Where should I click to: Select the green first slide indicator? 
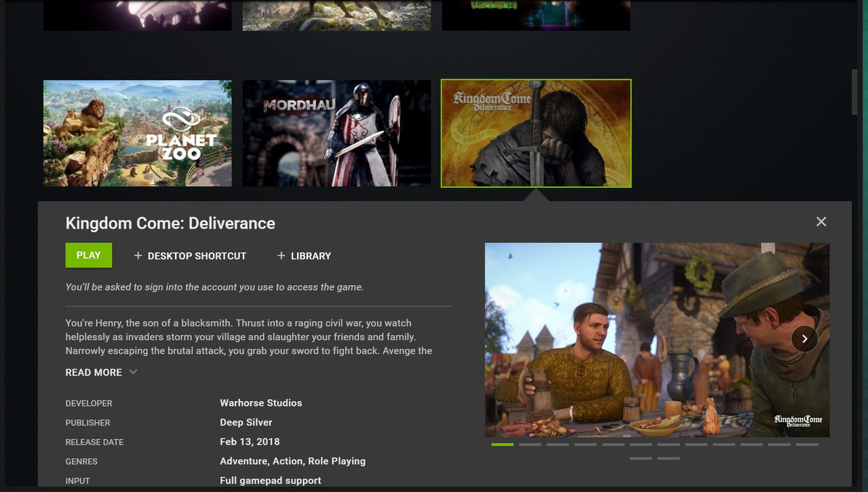[x=502, y=444]
